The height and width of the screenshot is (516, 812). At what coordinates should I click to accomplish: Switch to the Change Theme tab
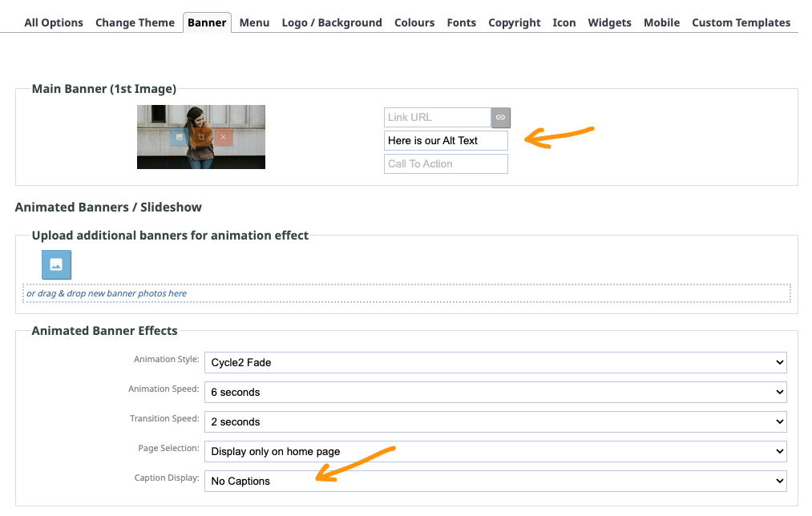[135, 22]
